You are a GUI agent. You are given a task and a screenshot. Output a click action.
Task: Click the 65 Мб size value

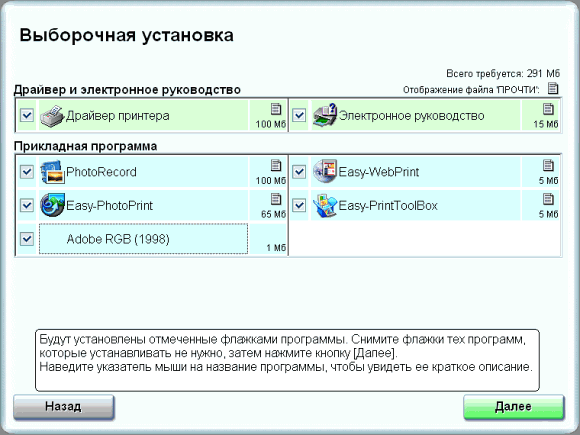pyautogui.click(x=273, y=214)
